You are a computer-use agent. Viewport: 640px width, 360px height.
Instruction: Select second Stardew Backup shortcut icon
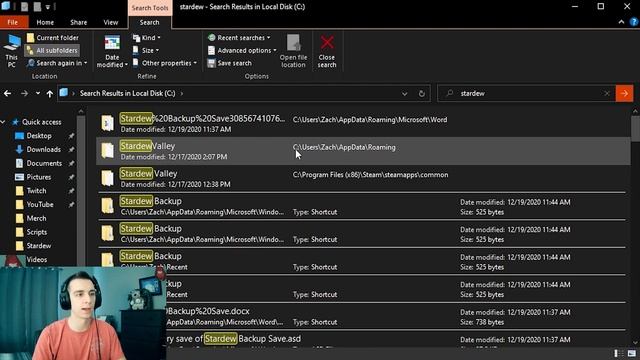(x=108, y=233)
